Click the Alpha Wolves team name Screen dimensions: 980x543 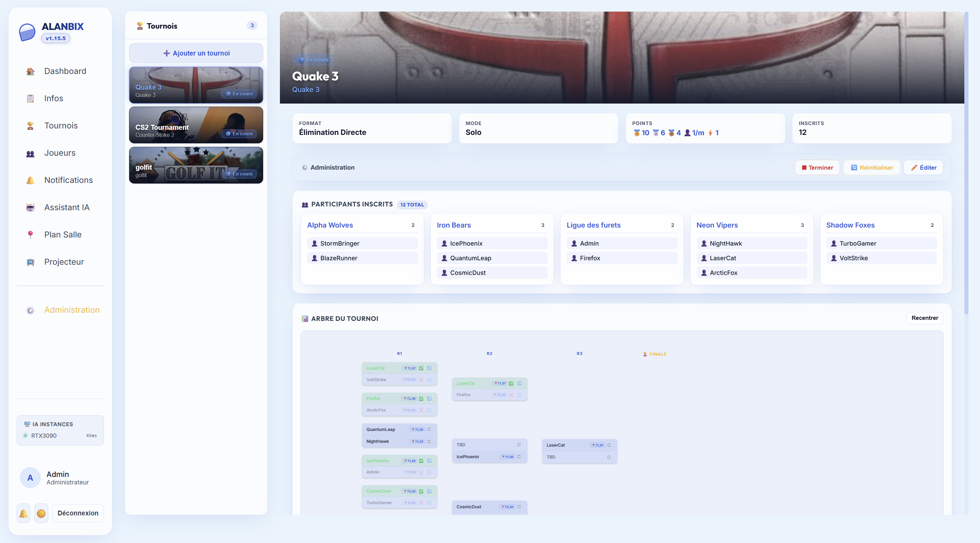(x=330, y=225)
